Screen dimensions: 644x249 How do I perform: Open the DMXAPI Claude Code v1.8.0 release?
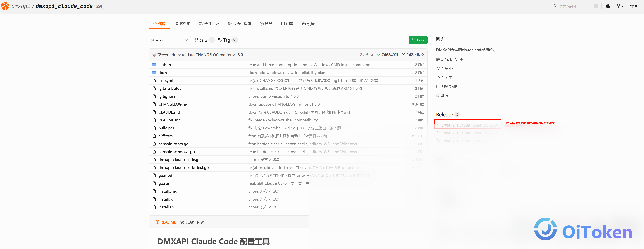pos(469,125)
